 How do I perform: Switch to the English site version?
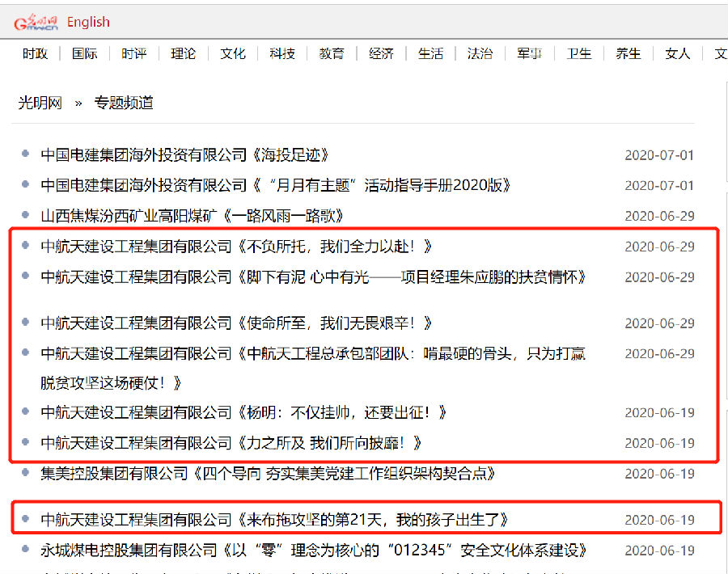[88, 22]
